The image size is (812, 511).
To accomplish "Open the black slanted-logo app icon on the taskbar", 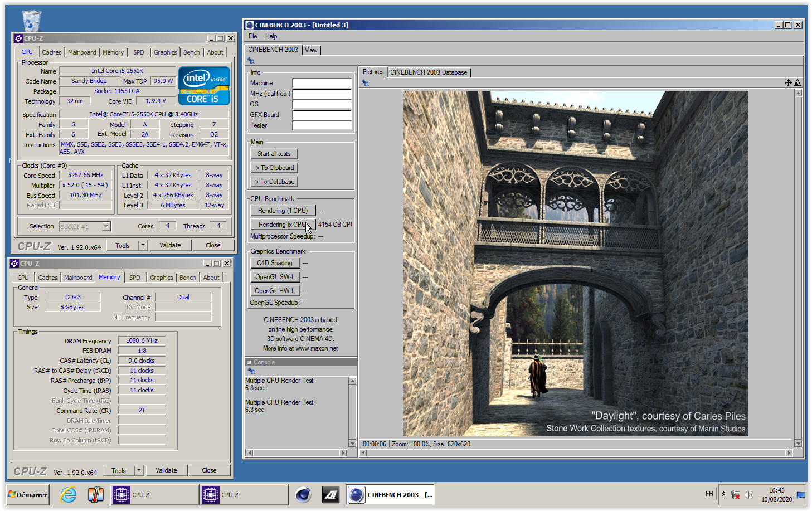I will (x=330, y=494).
